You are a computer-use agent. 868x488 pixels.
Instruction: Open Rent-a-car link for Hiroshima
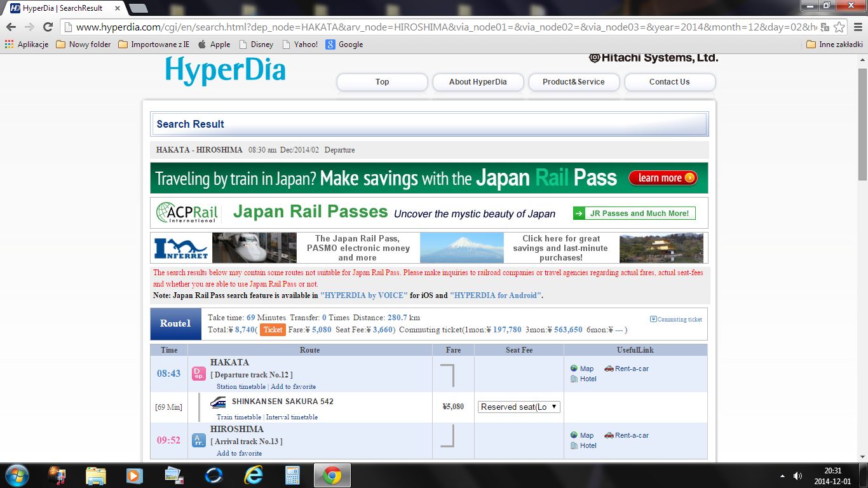[x=627, y=435]
